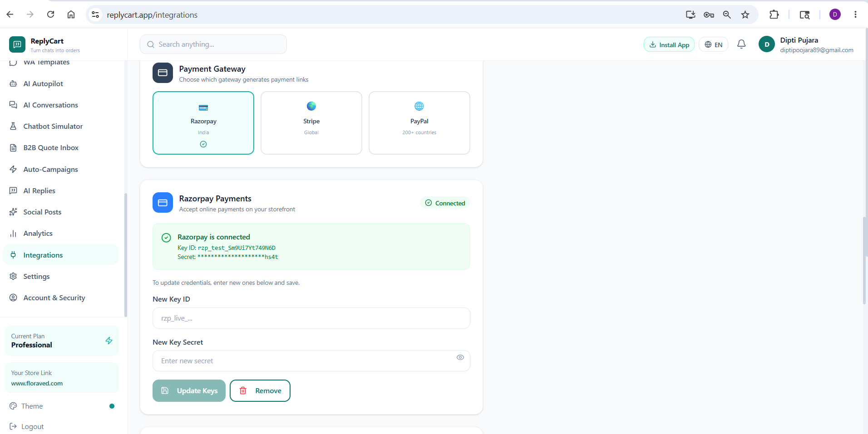Image resolution: width=868 pixels, height=434 pixels.
Task: Select Stripe as the payment gateway
Action: pyautogui.click(x=311, y=123)
